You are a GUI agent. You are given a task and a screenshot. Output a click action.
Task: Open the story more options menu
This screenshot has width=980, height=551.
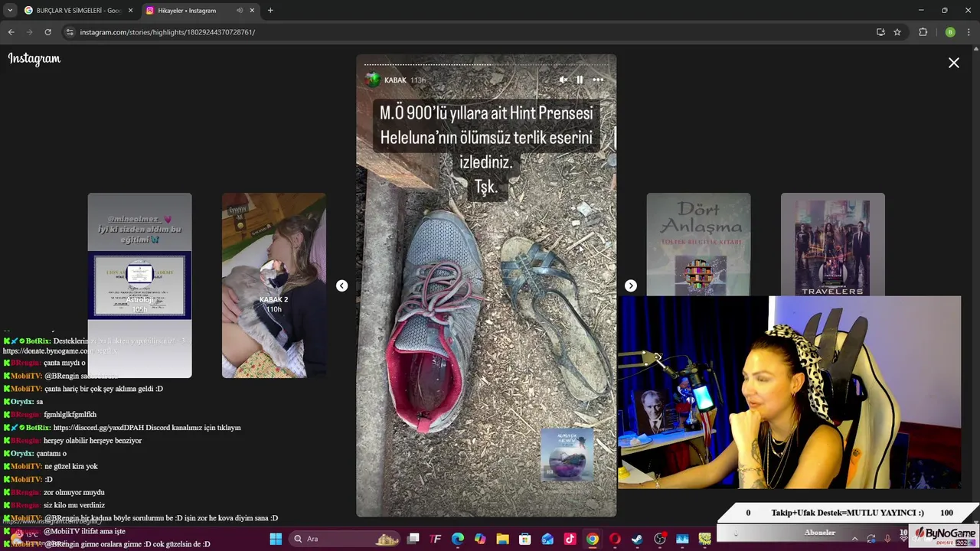click(x=598, y=80)
